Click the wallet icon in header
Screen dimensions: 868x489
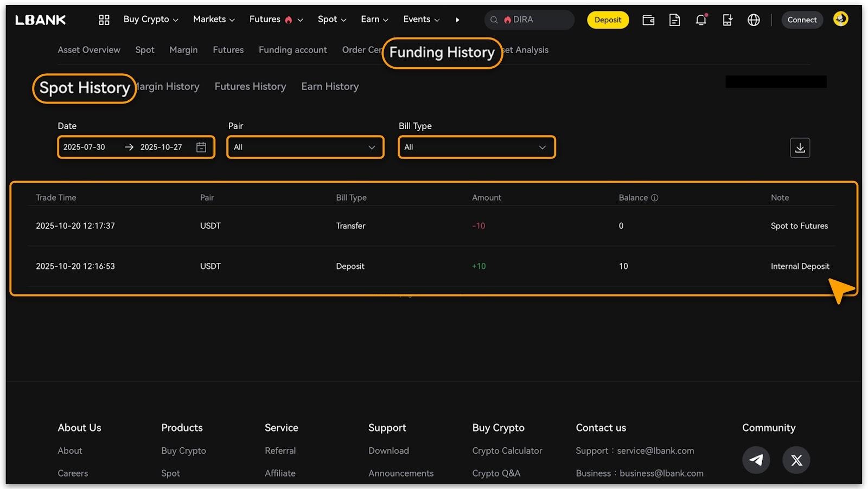pos(648,20)
